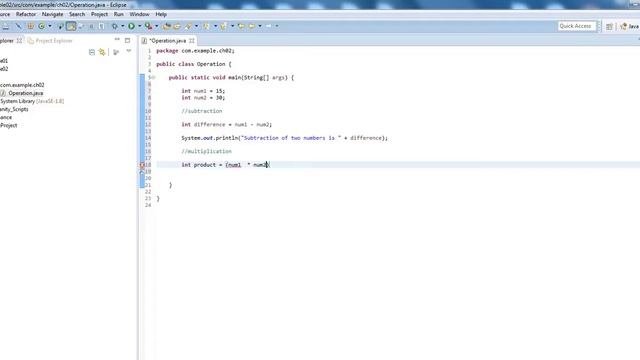
Task: Close the Operation.java editor tab
Action: tap(191, 40)
